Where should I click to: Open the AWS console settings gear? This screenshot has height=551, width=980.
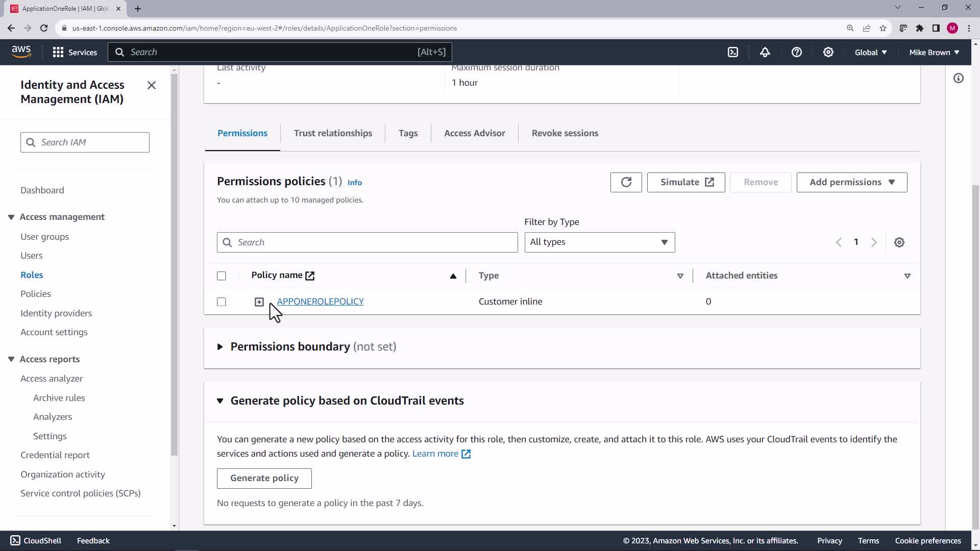pyautogui.click(x=828, y=52)
